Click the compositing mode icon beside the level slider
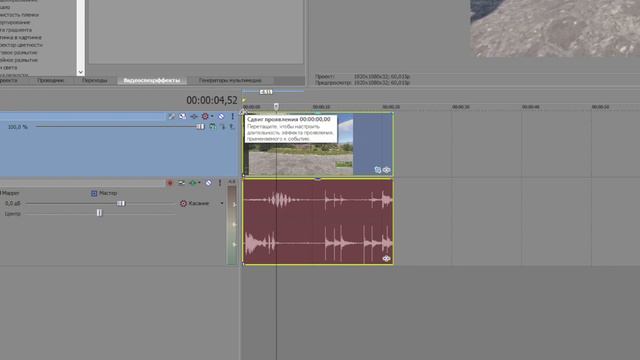Image resolution: width=640 pixels, height=360 pixels. pyautogui.click(x=213, y=127)
